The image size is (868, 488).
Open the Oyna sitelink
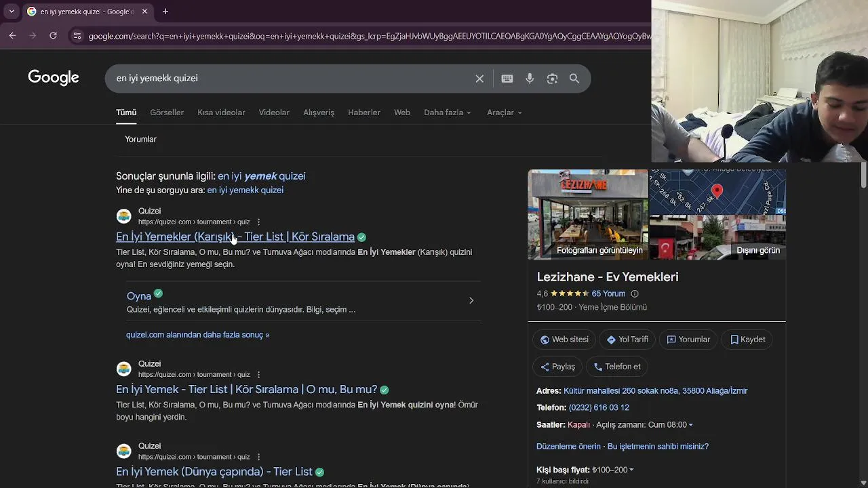[x=139, y=296]
